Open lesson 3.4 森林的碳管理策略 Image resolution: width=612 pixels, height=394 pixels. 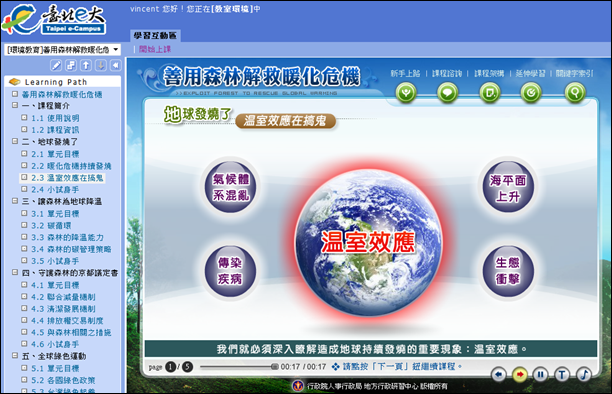point(71,249)
